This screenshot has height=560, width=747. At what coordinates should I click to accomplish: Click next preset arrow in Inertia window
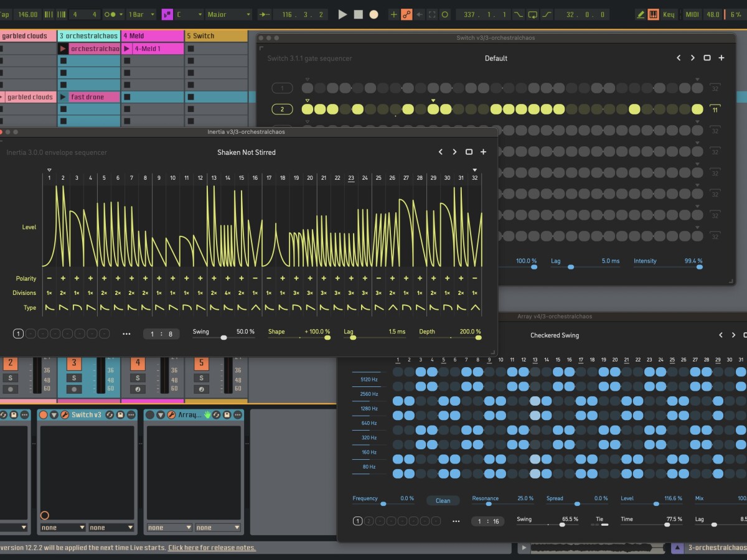coord(454,152)
